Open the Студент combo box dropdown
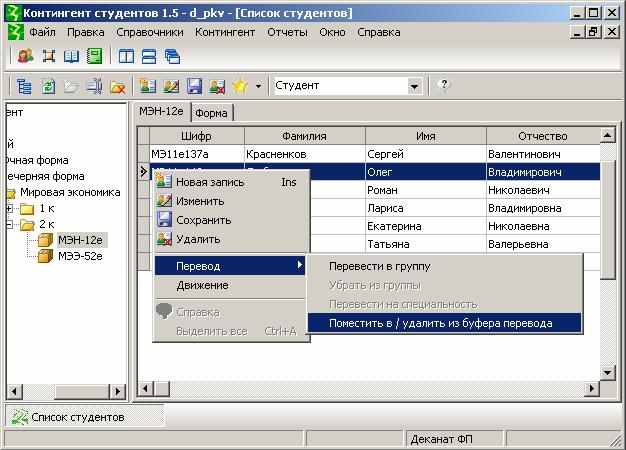Viewport: 626px width, 450px height. (x=415, y=86)
